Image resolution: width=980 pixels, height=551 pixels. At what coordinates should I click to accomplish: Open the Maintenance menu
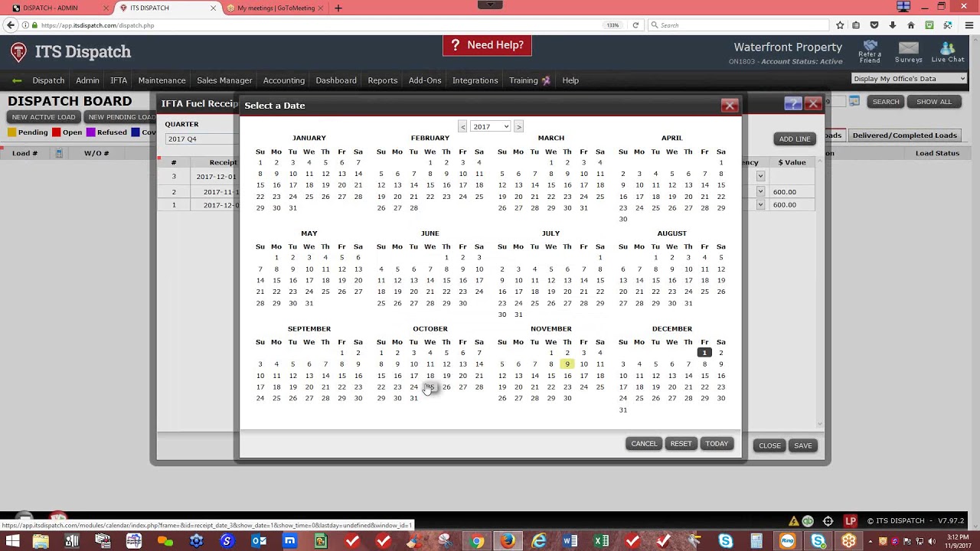[162, 80]
